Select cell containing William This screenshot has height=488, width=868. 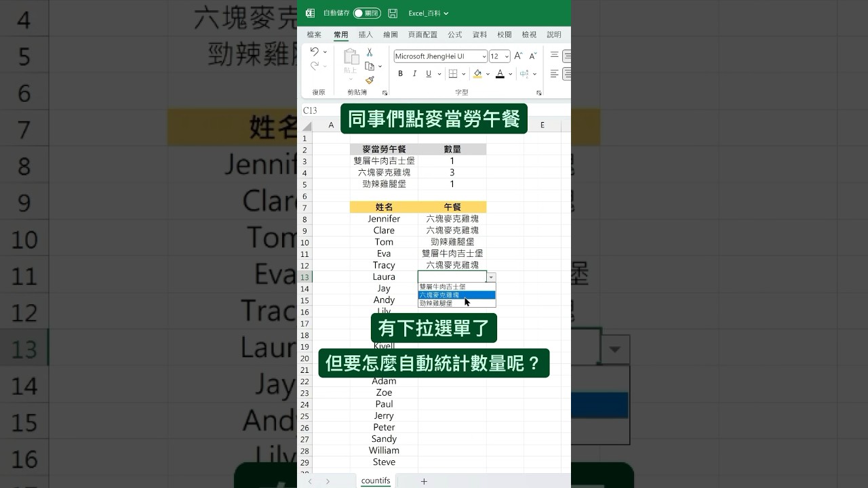click(384, 451)
